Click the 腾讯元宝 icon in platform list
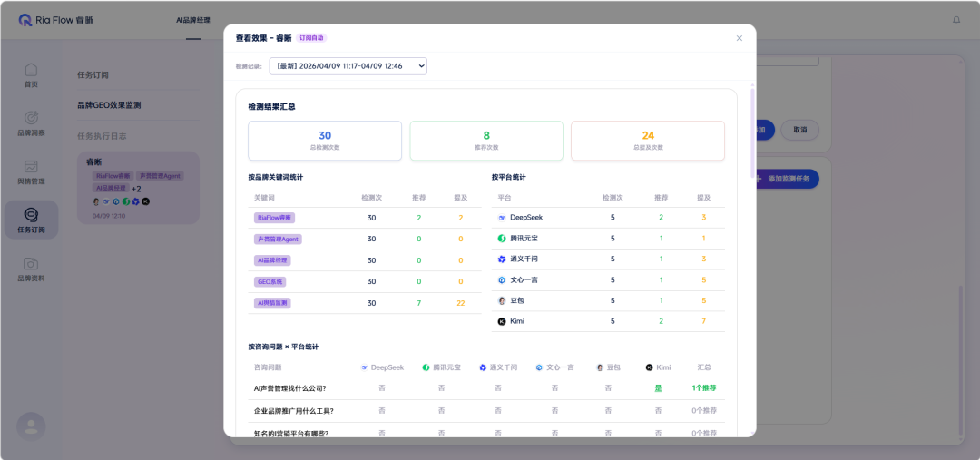 point(502,239)
